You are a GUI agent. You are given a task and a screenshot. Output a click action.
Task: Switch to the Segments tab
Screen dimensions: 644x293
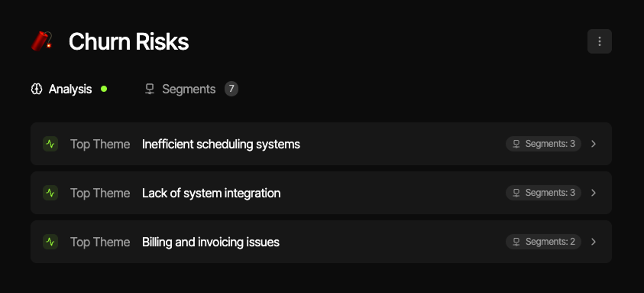tap(192, 89)
